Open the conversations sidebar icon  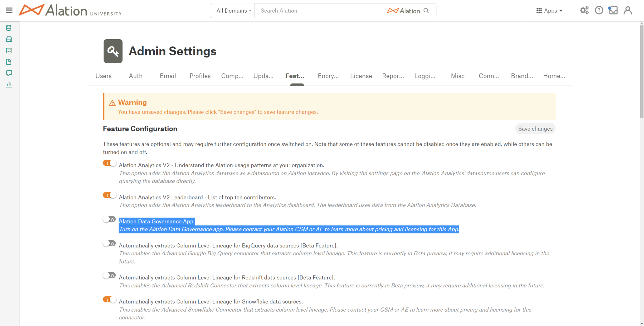click(x=9, y=73)
